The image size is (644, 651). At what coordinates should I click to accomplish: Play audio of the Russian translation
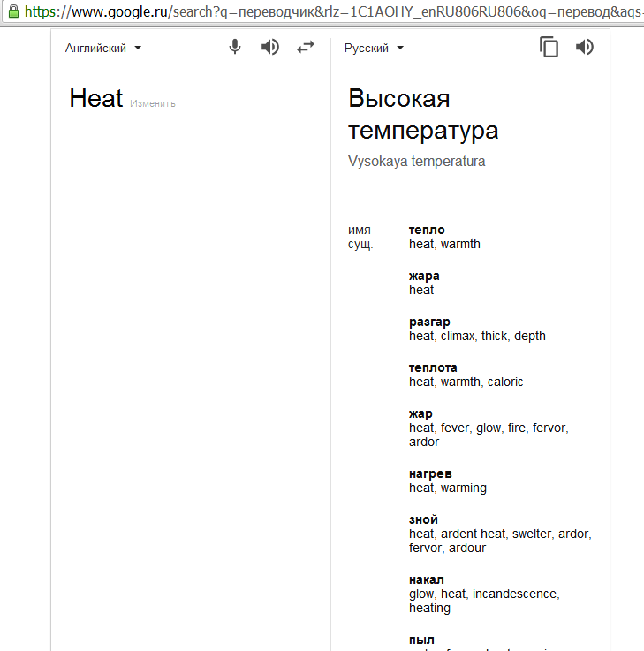pyautogui.click(x=585, y=48)
